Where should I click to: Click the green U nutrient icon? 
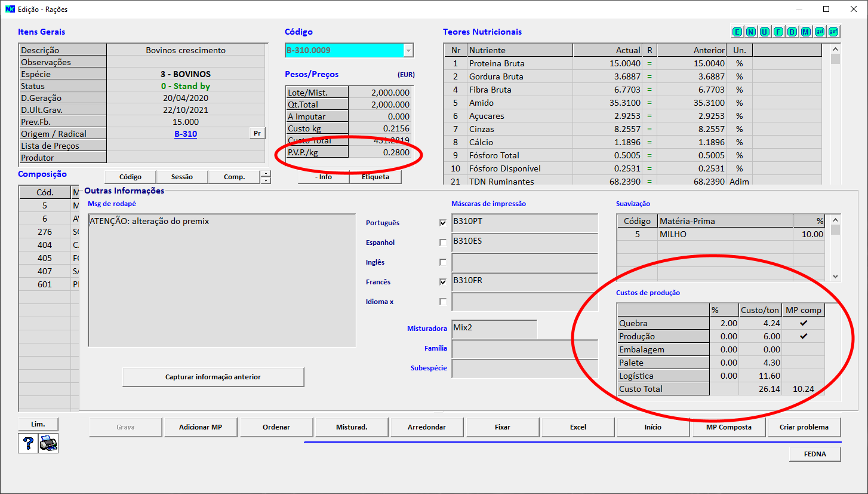pos(765,32)
